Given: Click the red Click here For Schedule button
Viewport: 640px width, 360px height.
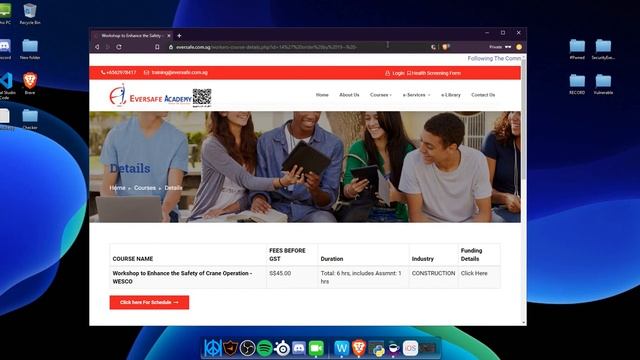Looking at the screenshot, I should pyautogui.click(x=149, y=302).
